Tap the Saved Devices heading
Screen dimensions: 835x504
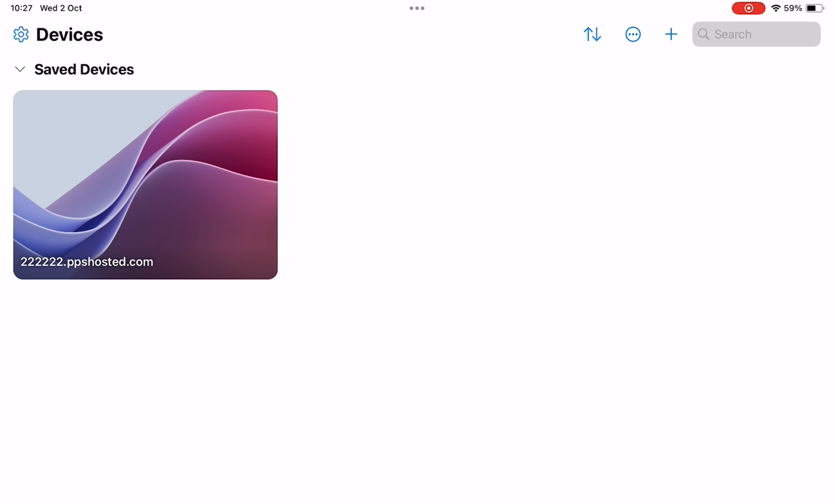(84, 69)
